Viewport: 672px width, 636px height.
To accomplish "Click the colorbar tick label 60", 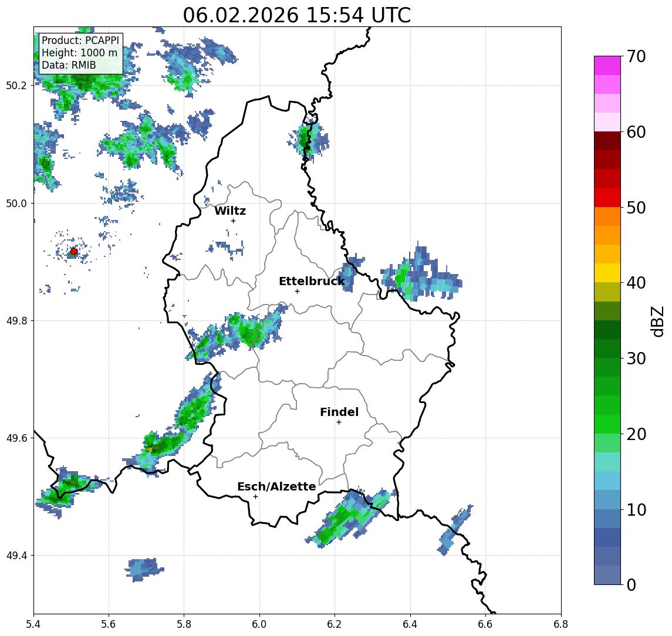I will pos(636,132).
